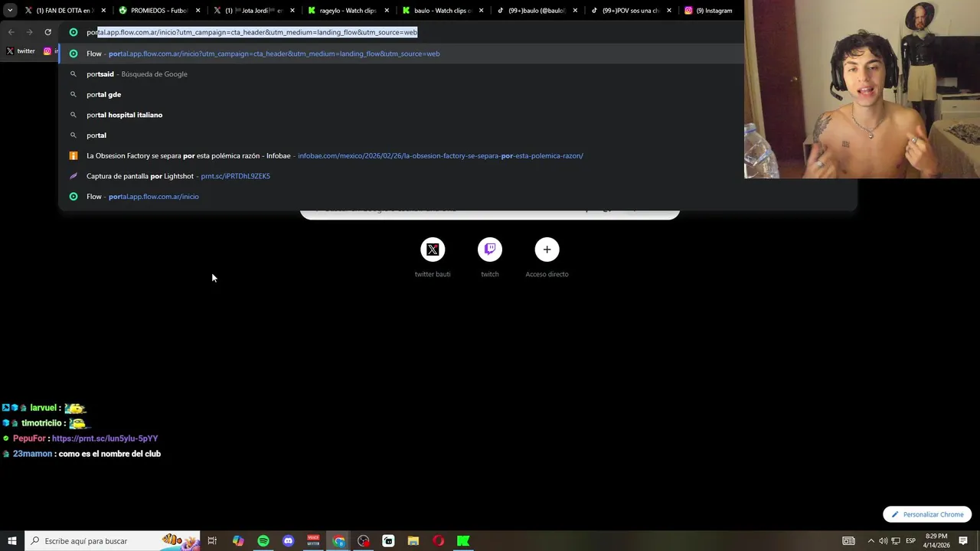Open network settings in system tray
The height and width of the screenshot is (551, 980).
896,541
